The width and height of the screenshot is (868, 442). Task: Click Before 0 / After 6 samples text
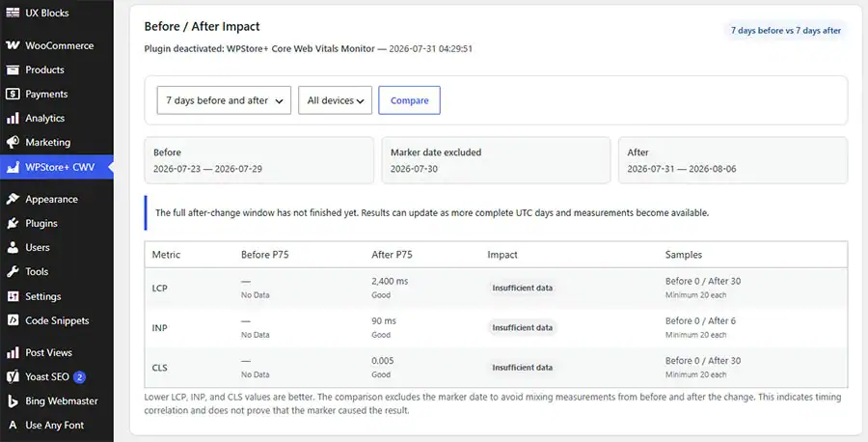pyautogui.click(x=700, y=320)
